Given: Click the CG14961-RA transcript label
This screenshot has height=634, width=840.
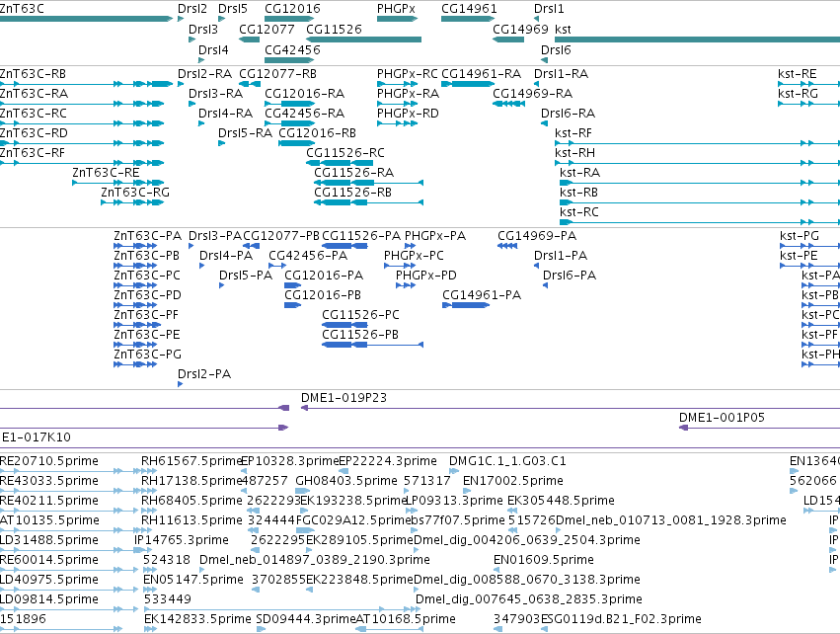Looking at the screenshot, I should point(481,73).
